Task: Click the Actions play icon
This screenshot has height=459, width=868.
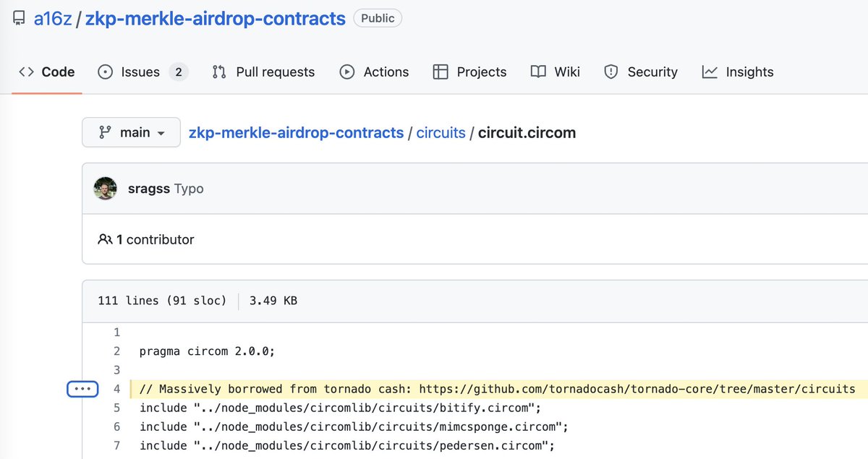Action: click(x=347, y=72)
